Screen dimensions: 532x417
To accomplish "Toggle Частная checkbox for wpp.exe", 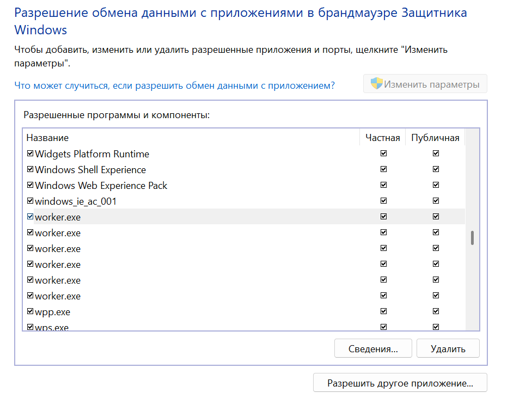I will 383,311.
